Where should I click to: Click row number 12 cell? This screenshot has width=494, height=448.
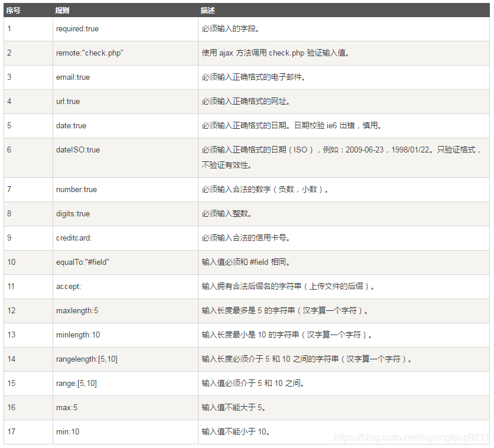pos(28,311)
